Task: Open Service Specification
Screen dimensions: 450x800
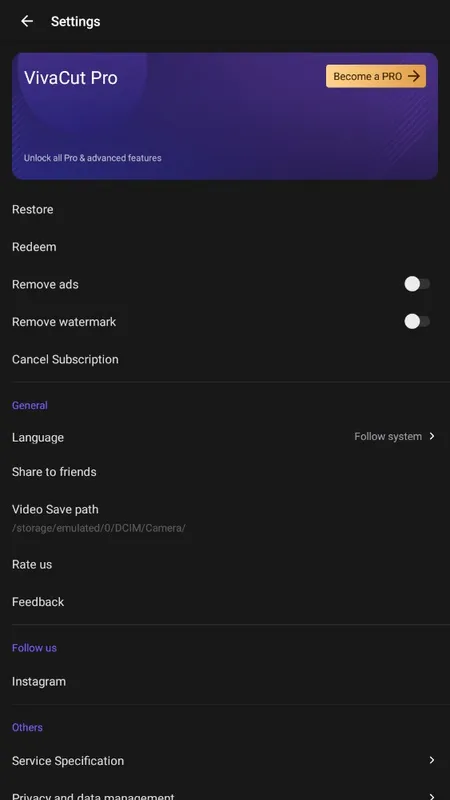Action: (225, 761)
